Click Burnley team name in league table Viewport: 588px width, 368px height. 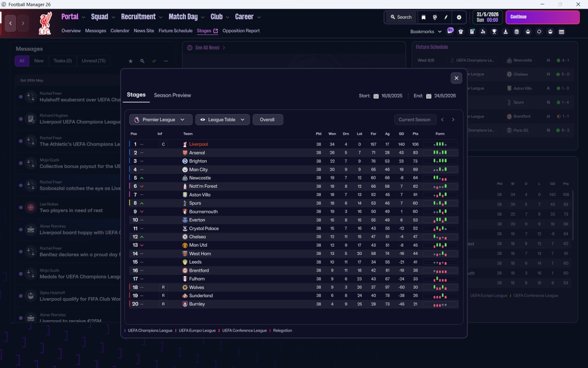click(197, 304)
